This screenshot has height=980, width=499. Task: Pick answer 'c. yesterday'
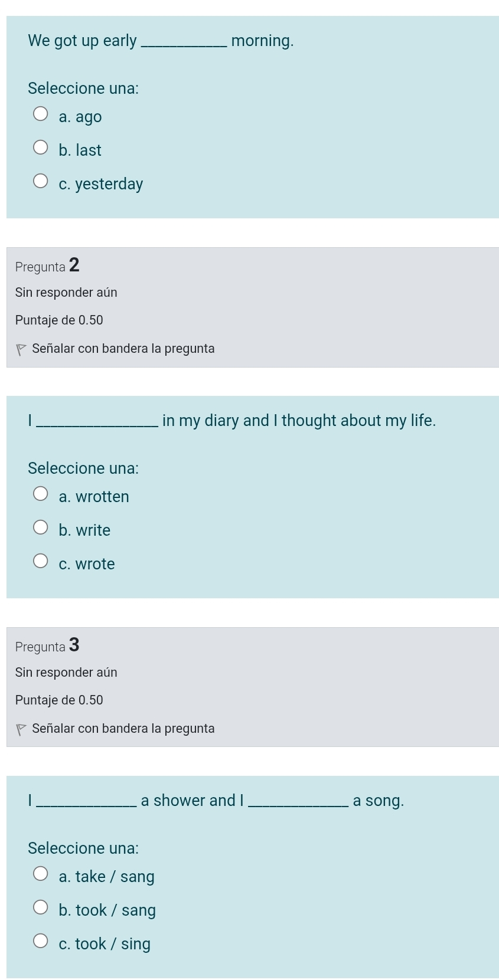tap(40, 181)
